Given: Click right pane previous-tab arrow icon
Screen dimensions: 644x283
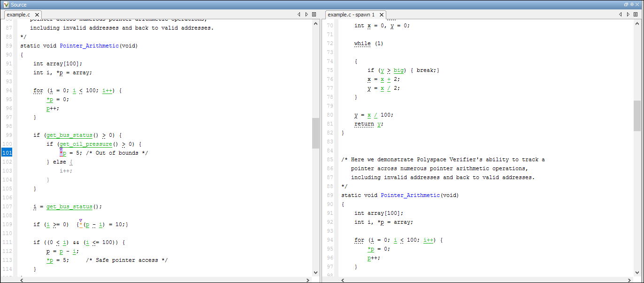Looking at the screenshot, I should 620,15.
